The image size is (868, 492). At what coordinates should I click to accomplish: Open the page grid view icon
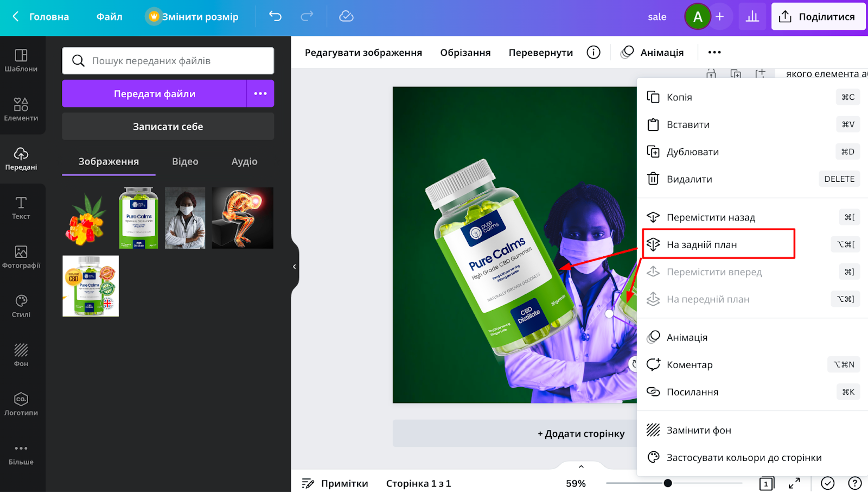click(x=767, y=483)
